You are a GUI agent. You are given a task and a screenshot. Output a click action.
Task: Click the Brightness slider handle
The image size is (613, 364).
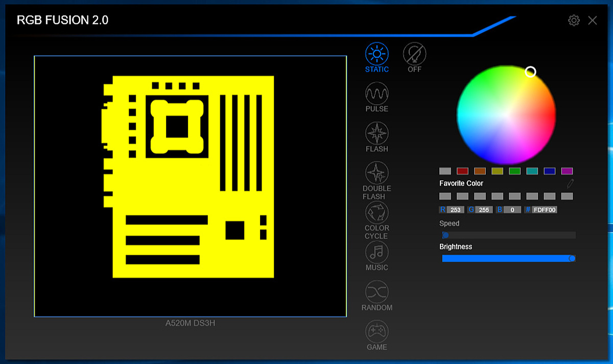coord(572,258)
